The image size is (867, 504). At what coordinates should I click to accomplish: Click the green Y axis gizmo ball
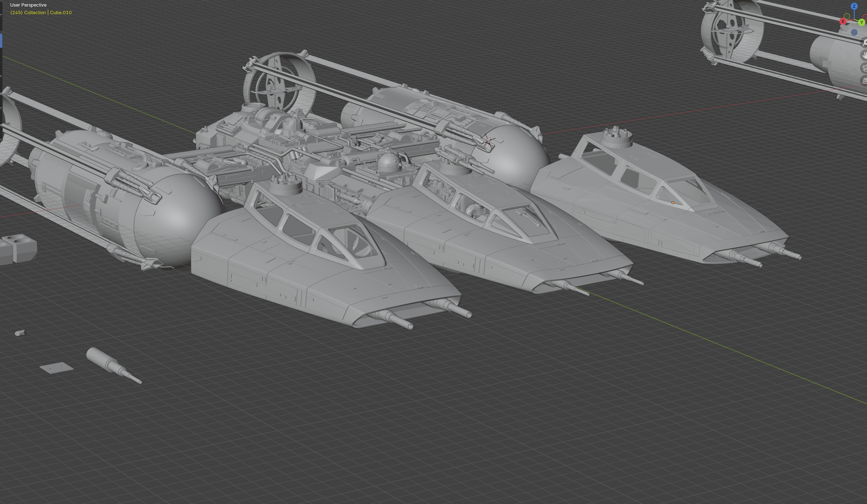pos(861,22)
